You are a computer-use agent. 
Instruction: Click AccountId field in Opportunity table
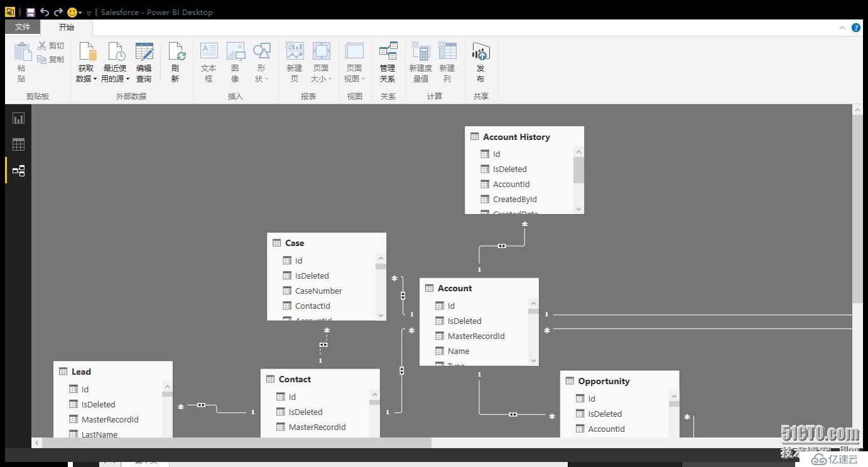tap(606, 429)
